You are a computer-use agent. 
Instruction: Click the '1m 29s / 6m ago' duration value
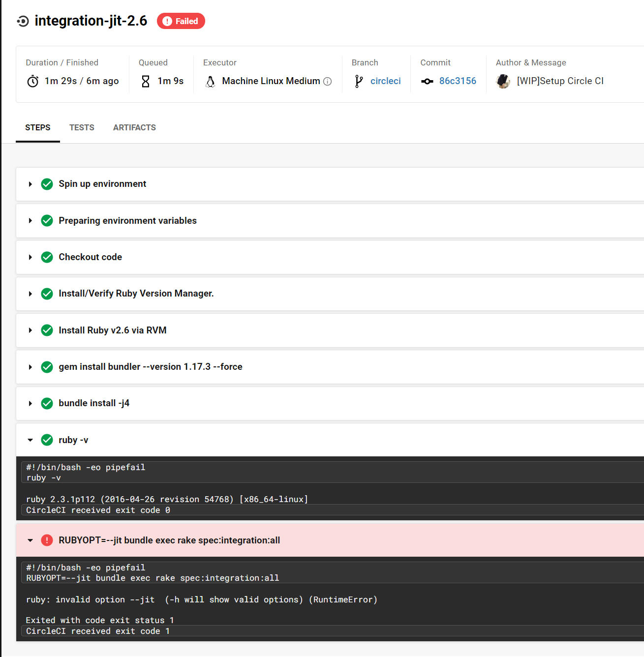pyautogui.click(x=82, y=81)
